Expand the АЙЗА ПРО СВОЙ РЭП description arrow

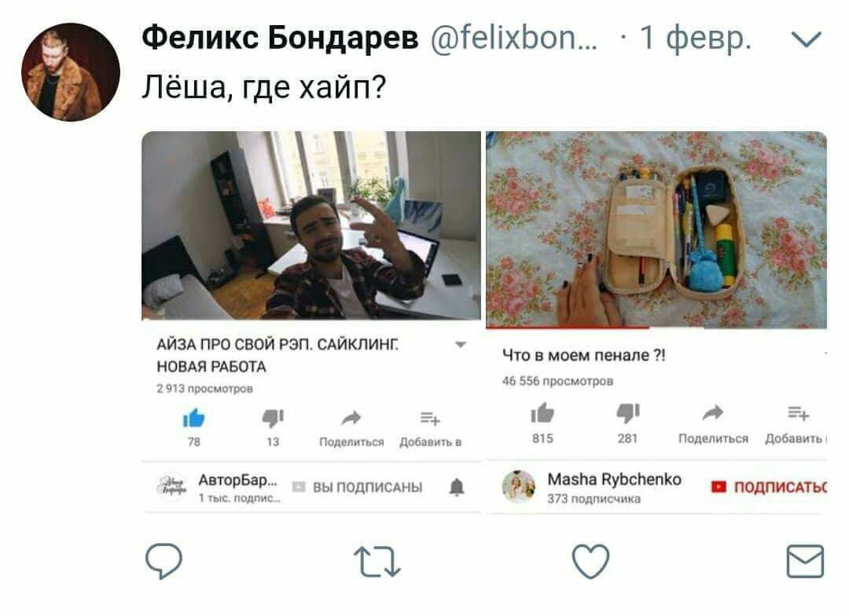click(x=461, y=344)
